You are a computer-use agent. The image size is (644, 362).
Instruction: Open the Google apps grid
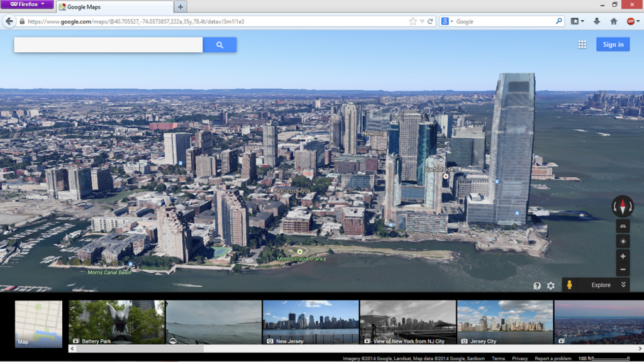point(582,45)
